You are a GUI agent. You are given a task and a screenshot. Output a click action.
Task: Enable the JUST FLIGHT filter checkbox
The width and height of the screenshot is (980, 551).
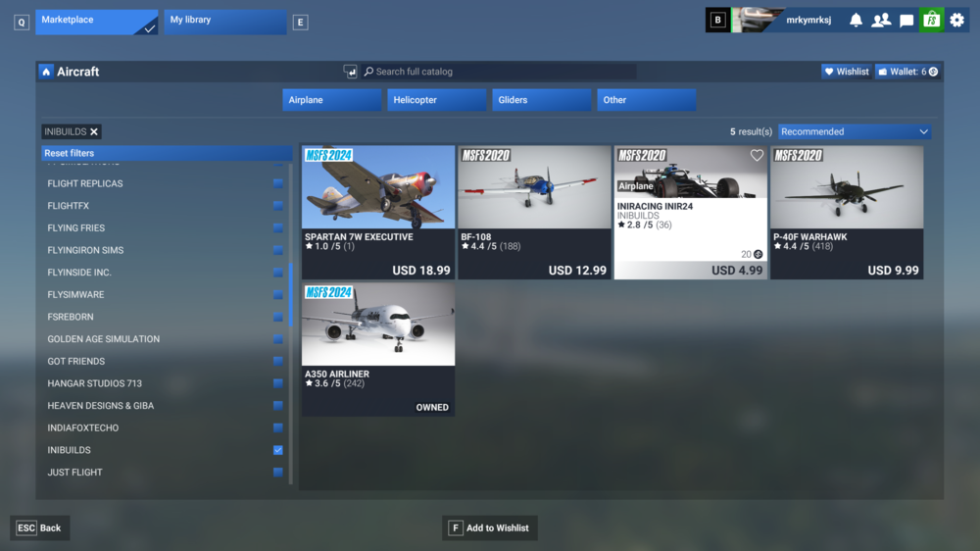click(x=278, y=473)
